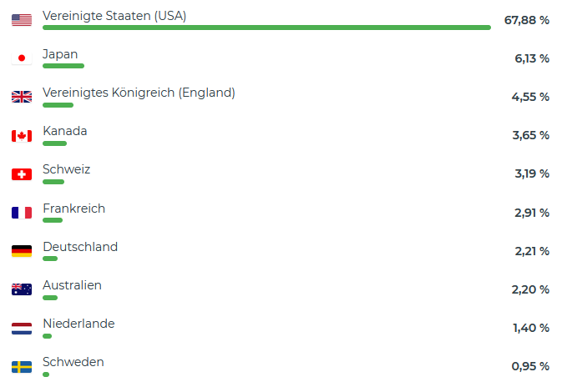Image resolution: width=562 pixels, height=392 pixels.
Task: Click the Japan flag icon
Action: 22,58
